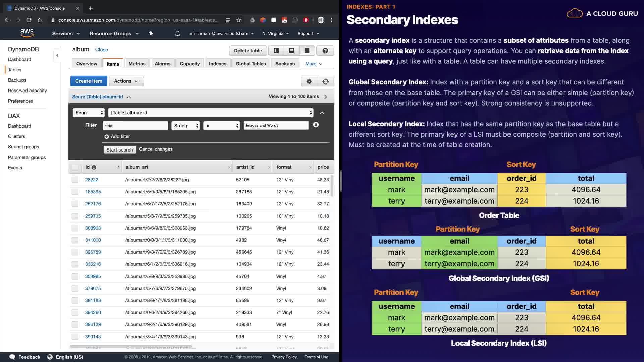
Task: Toggle the select-all items checkbox
Action: click(x=75, y=167)
